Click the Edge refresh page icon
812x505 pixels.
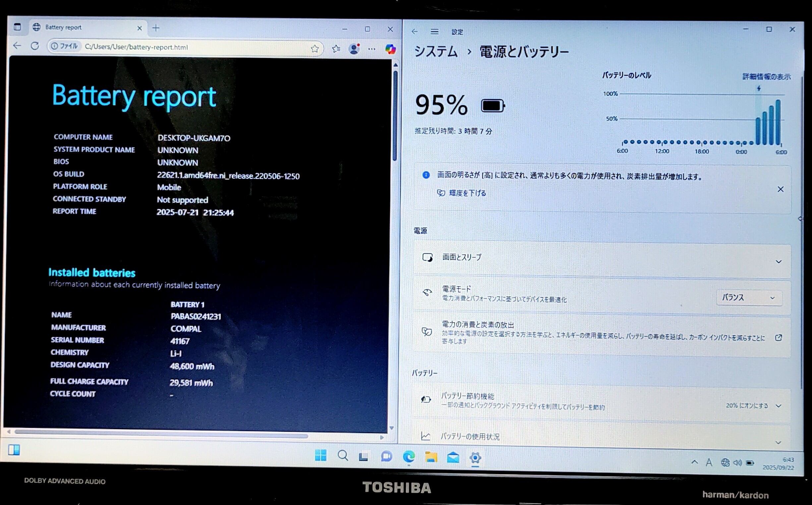(x=35, y=46)
